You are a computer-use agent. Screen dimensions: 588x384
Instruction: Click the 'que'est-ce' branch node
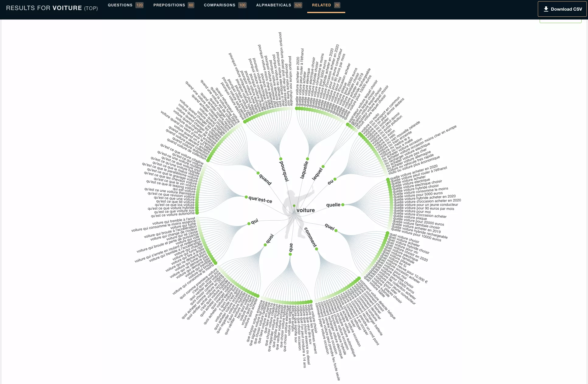[246, 197]
